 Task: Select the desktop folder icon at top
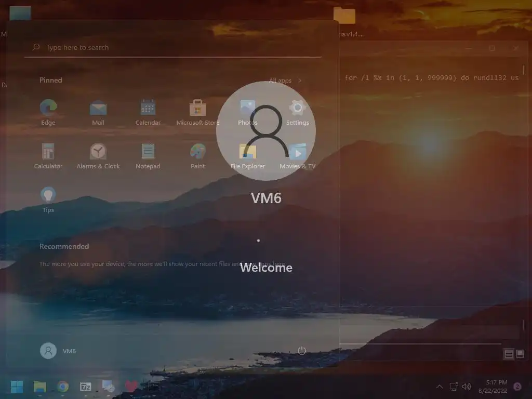[x=344, y=15]
